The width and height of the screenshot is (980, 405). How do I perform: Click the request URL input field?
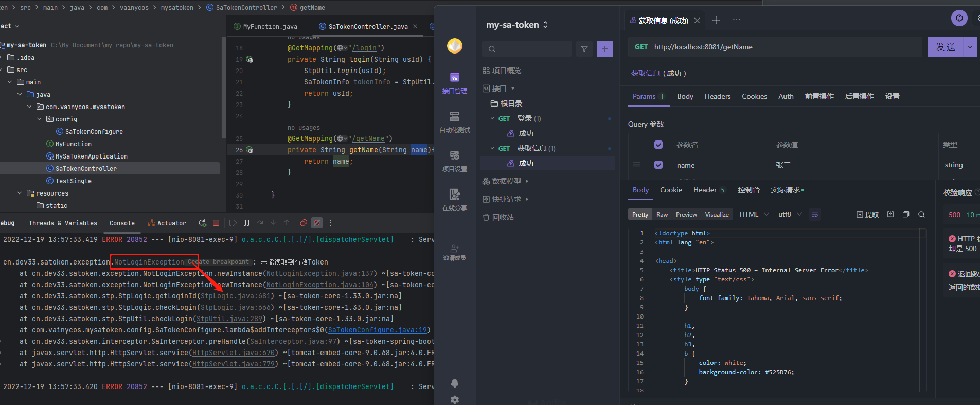point(775,47)
